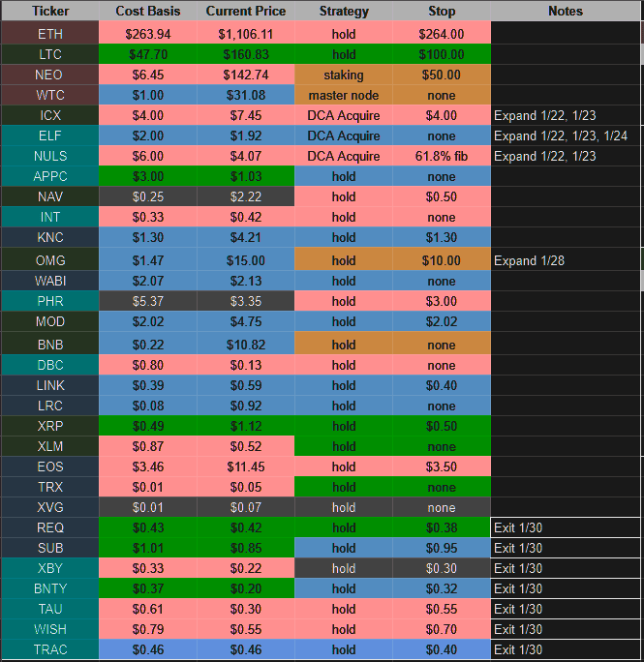Click the $160.83 current price cell

click(246, 54)
